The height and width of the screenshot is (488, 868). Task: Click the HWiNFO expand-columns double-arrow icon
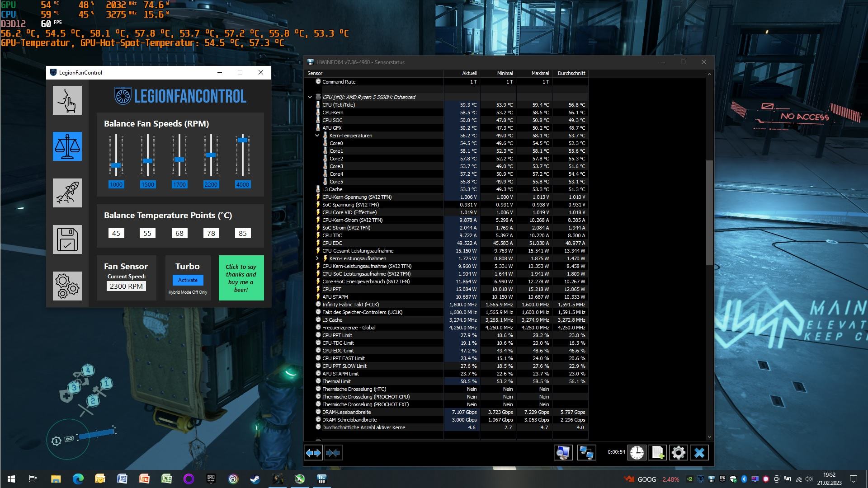coord(313,452)
